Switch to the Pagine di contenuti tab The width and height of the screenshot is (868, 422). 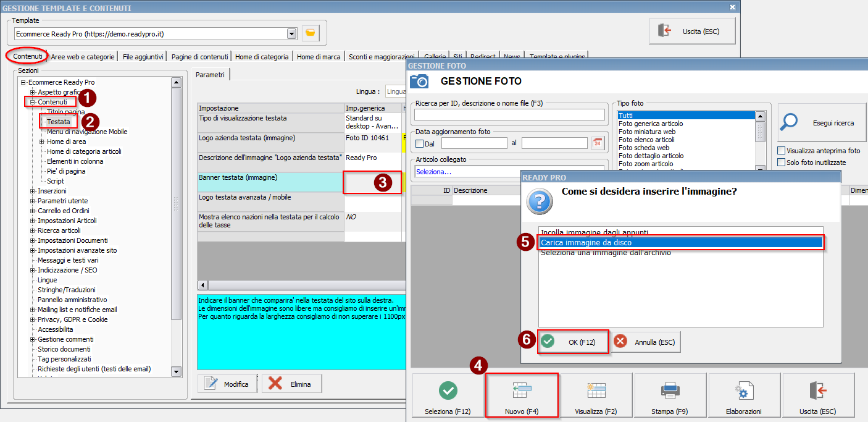pos(200,57)
